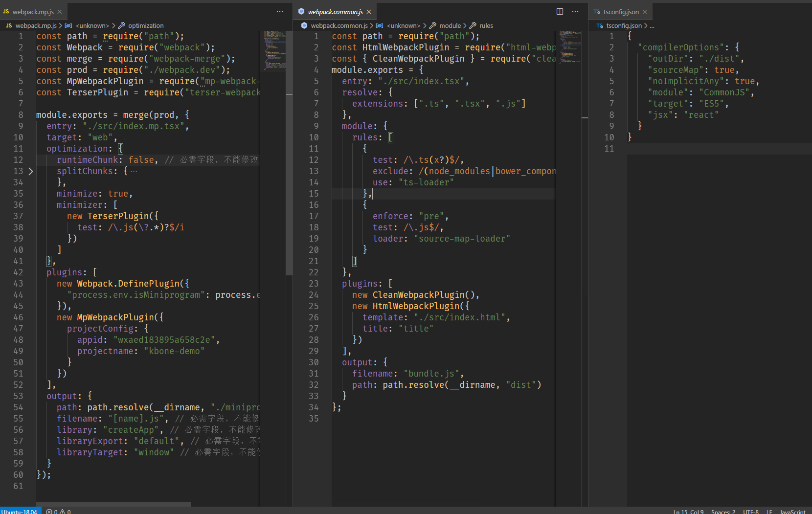The width and height of the screenshot is (812, 514).
Task: Expand folded splitChunks block at line 13
Action: 30,171
